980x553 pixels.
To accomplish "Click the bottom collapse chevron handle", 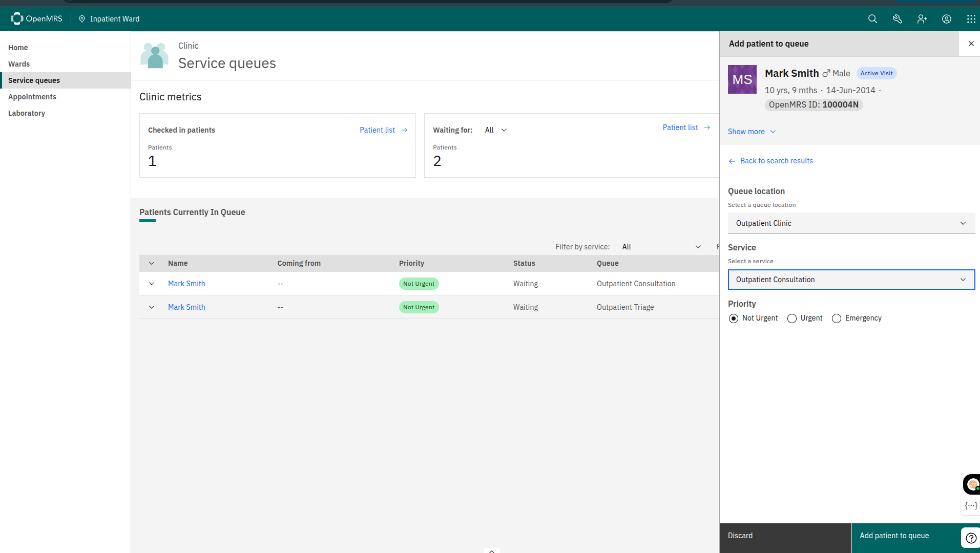I will 491,551.
